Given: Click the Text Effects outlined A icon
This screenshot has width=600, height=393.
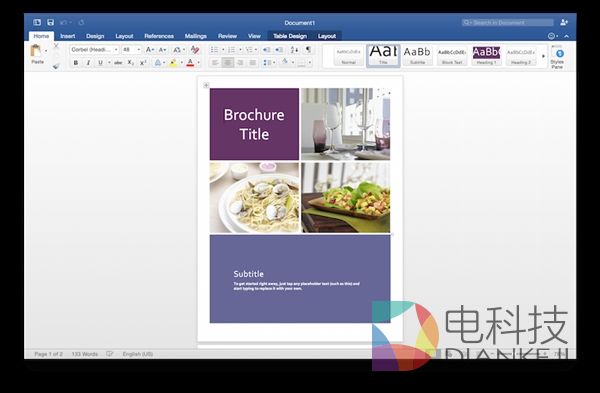Looking at the screenshot, I should coord(158,63).
